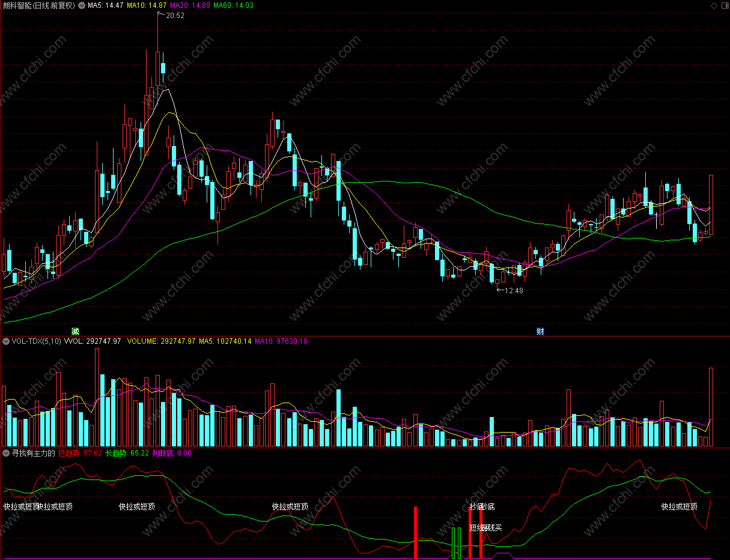The image size is (730, 560).
Task: Click the MA5: 14.47 label
Action: [x=106, y=5]
